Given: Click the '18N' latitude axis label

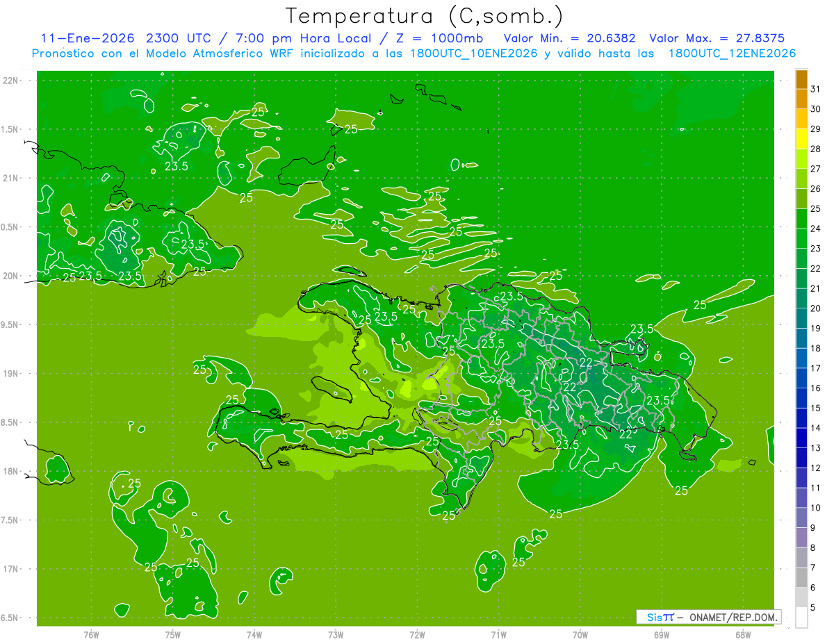Looking at the screenshot, I should [11, 471].
